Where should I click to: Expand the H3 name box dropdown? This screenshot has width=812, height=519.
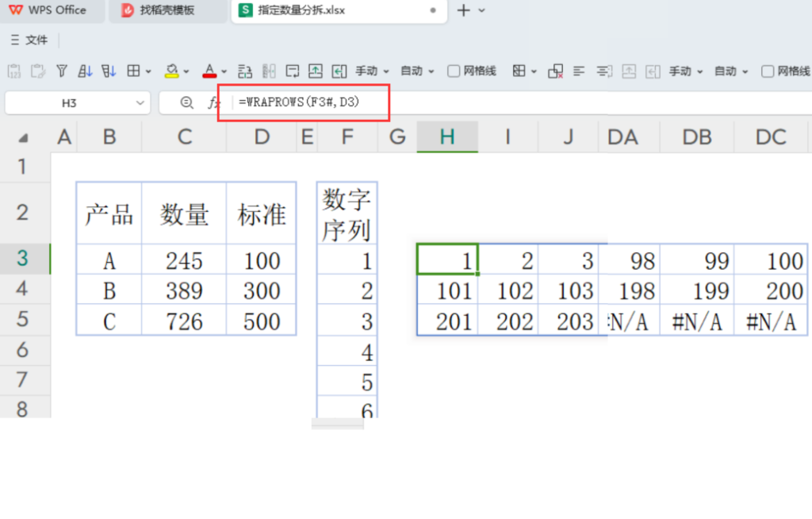[x=140, y=102]
